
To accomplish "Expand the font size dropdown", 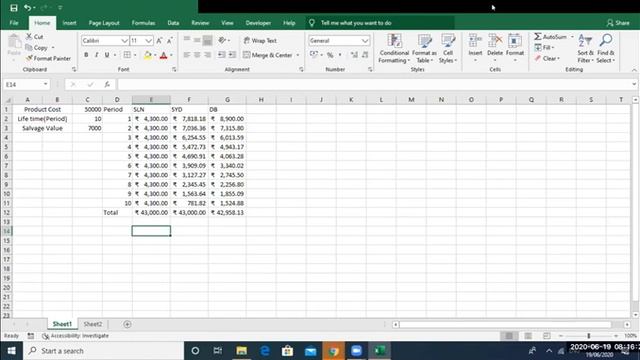I will [149, 40].
